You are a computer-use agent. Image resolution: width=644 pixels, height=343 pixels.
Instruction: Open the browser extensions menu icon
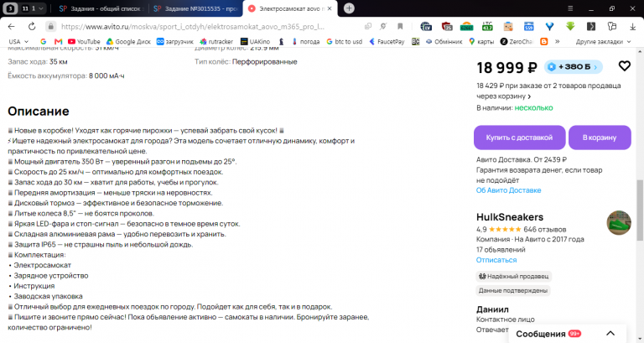[x=612, y=26]
